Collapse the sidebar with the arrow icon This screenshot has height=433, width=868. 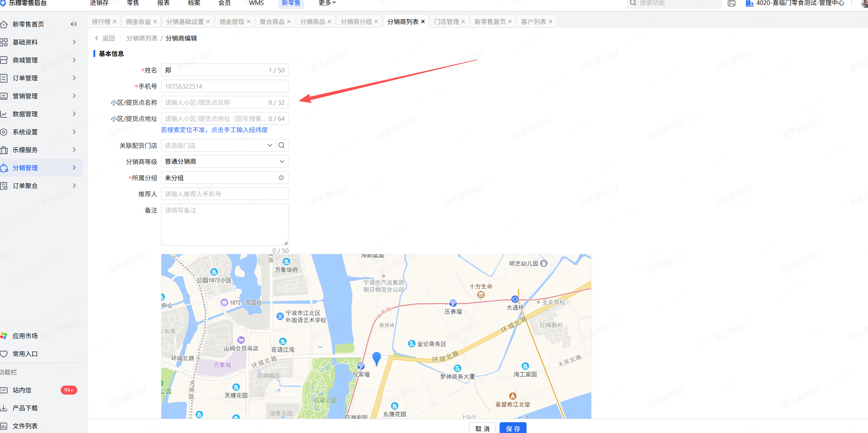[73, 24]
